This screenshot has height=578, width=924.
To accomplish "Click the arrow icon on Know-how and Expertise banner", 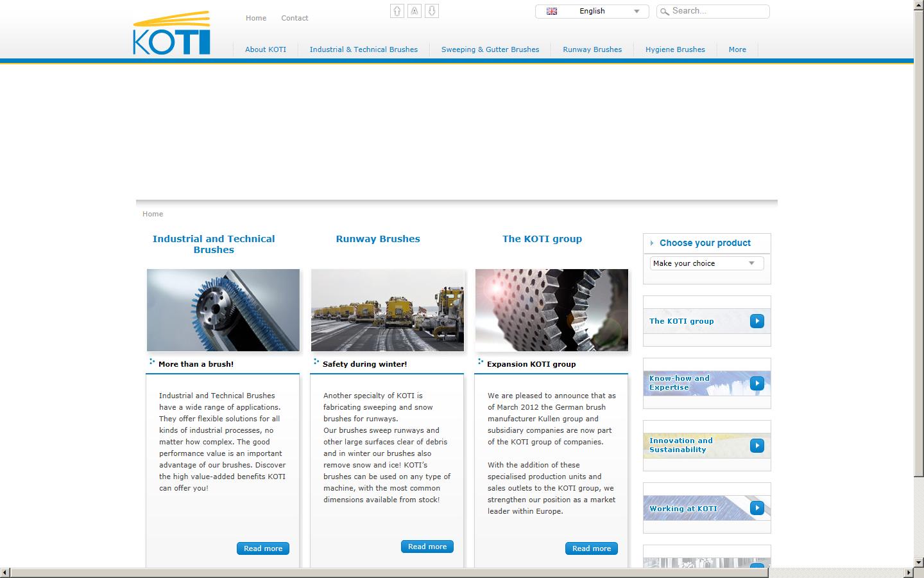I will point(757,383).
